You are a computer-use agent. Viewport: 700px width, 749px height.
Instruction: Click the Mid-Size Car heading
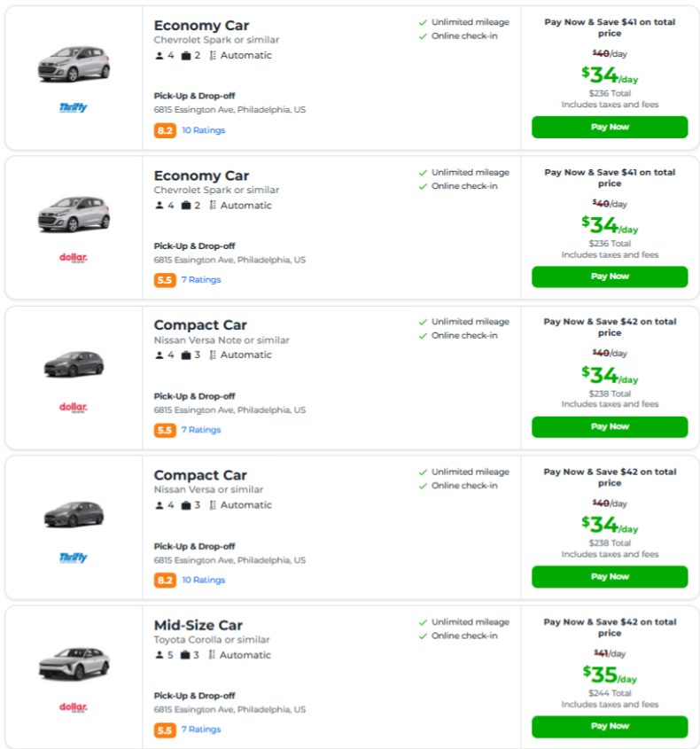click(x=198, y=624)
